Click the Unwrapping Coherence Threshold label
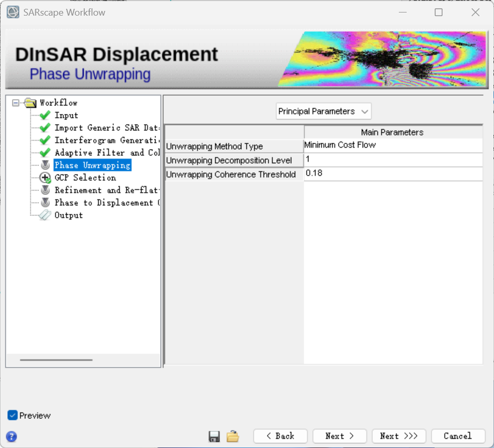 [231, 174]
